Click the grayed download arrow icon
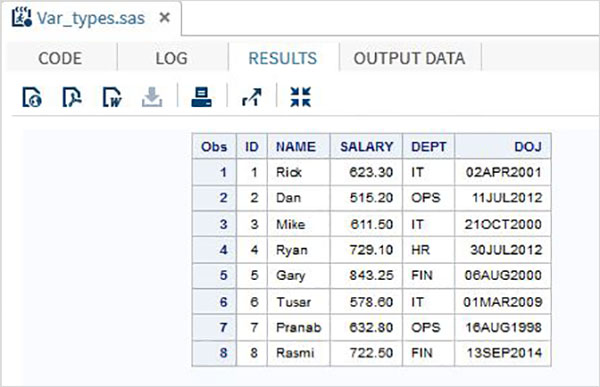 tap(152, 97)
